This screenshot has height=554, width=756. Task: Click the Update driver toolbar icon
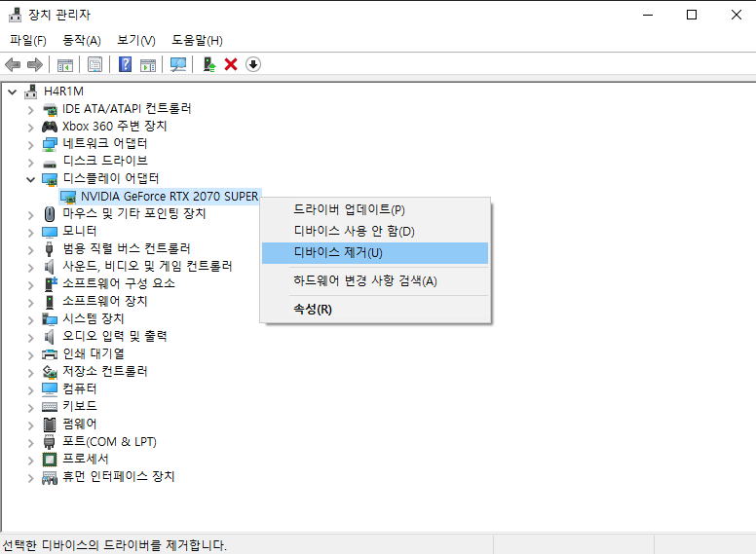pyautogui.click(x=209, y=64)
